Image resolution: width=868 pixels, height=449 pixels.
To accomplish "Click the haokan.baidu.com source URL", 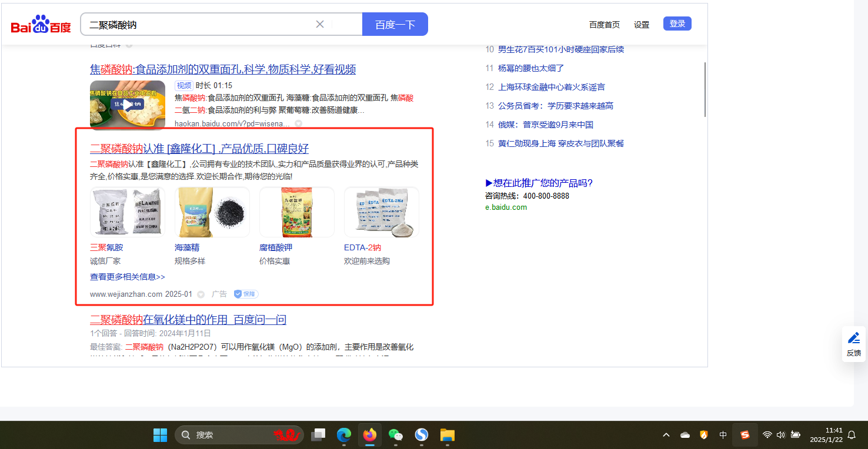I will (232, 123).
